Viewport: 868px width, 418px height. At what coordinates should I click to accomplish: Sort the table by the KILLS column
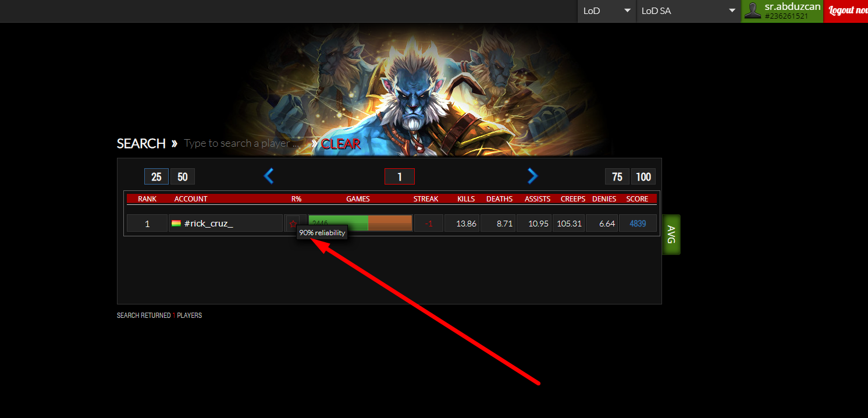tap(466, 199)
